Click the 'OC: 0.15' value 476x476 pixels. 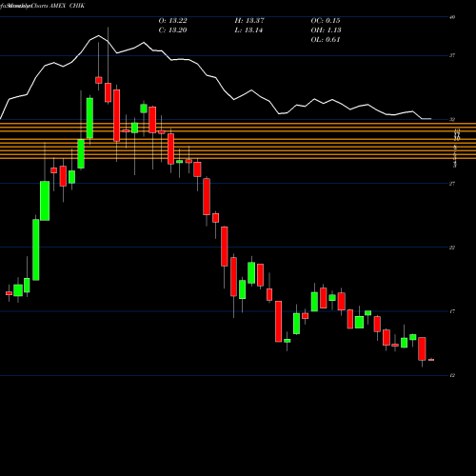[326, 21]
